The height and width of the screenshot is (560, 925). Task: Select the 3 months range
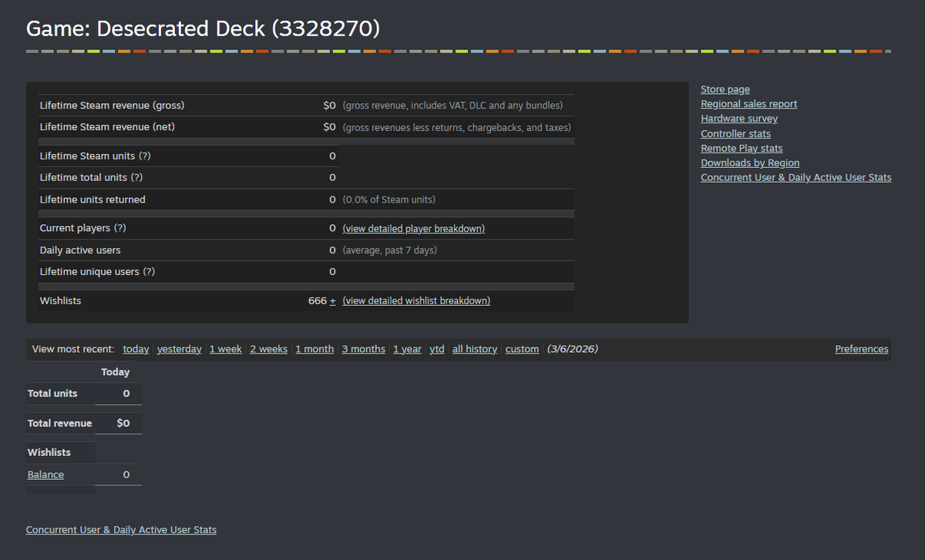coord(363,349)
